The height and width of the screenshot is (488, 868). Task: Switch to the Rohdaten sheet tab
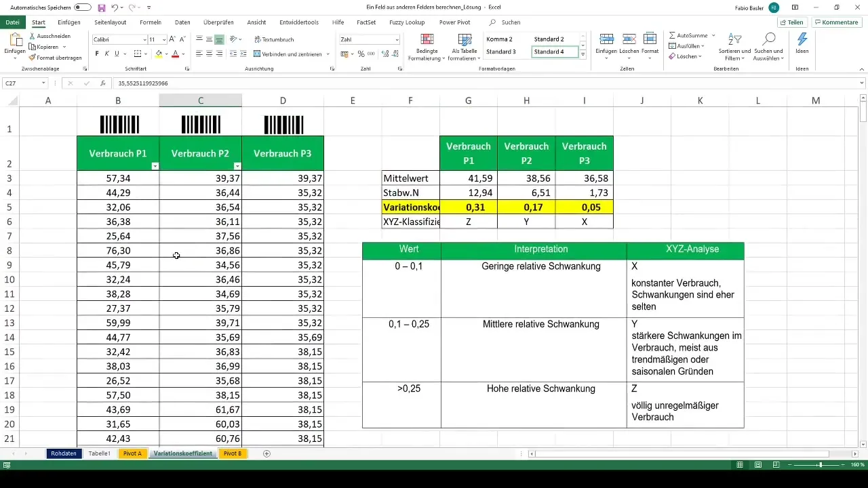[x=64, y=453]
